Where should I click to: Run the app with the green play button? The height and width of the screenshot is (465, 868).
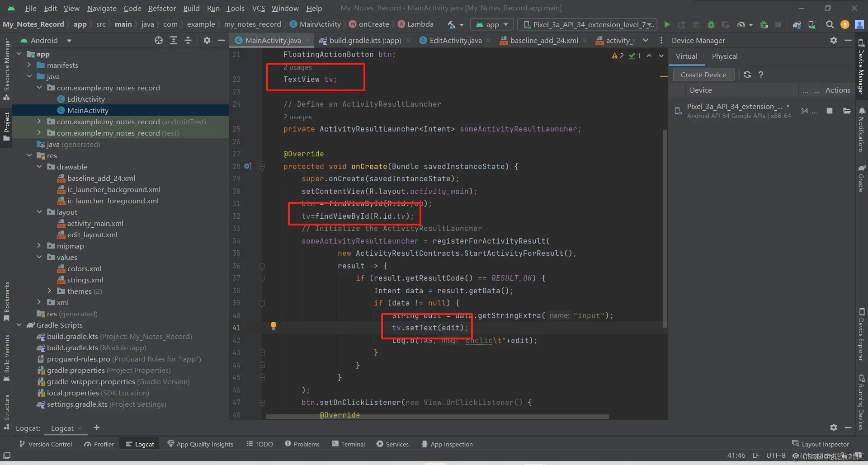click(x=667, y=24)
